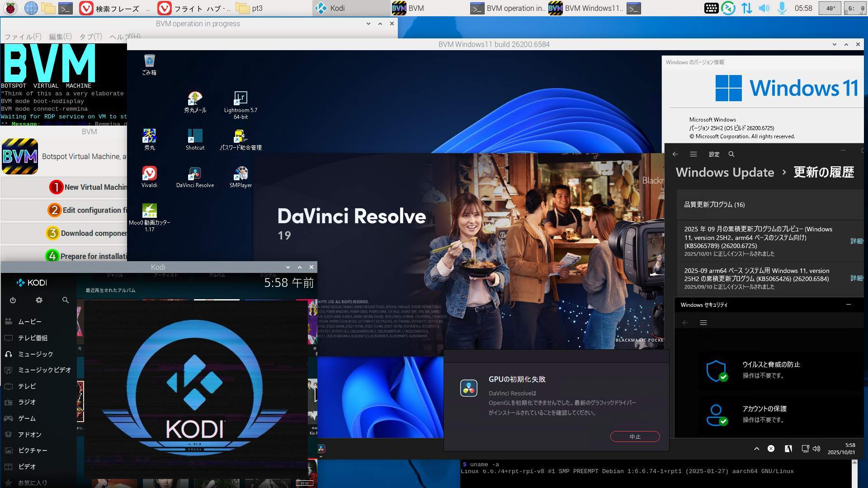868x488 pixels.
Task: Select ムービー in Kodi sidebar
Action: pyautogui.click(x=29, y=322)
